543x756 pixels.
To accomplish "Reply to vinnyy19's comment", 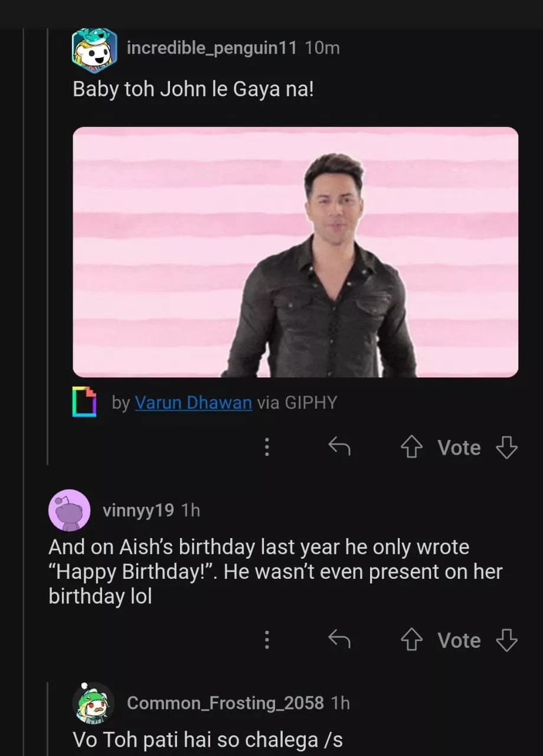I will click(339, 640).
